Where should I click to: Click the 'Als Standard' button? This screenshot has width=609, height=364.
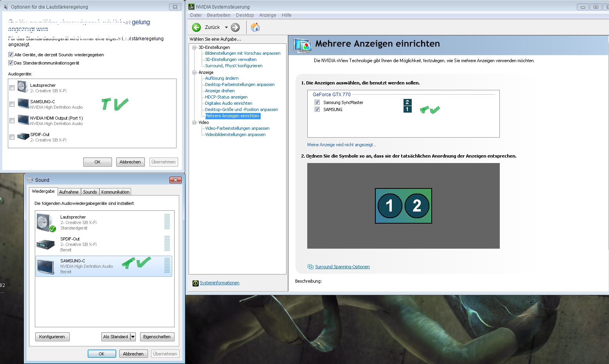115,337
